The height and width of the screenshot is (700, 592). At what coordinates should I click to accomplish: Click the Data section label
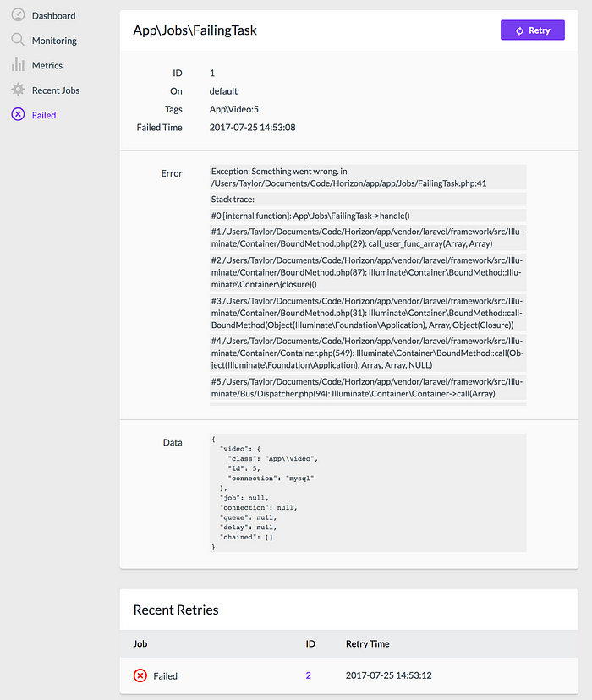click(x=173, y=442)
